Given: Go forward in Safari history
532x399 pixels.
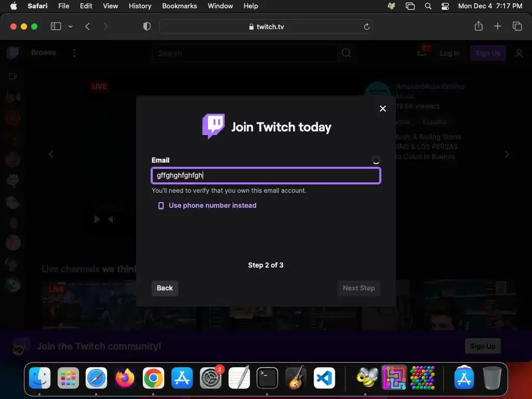Looking at the screenshot, I should (x=105, y=26).
